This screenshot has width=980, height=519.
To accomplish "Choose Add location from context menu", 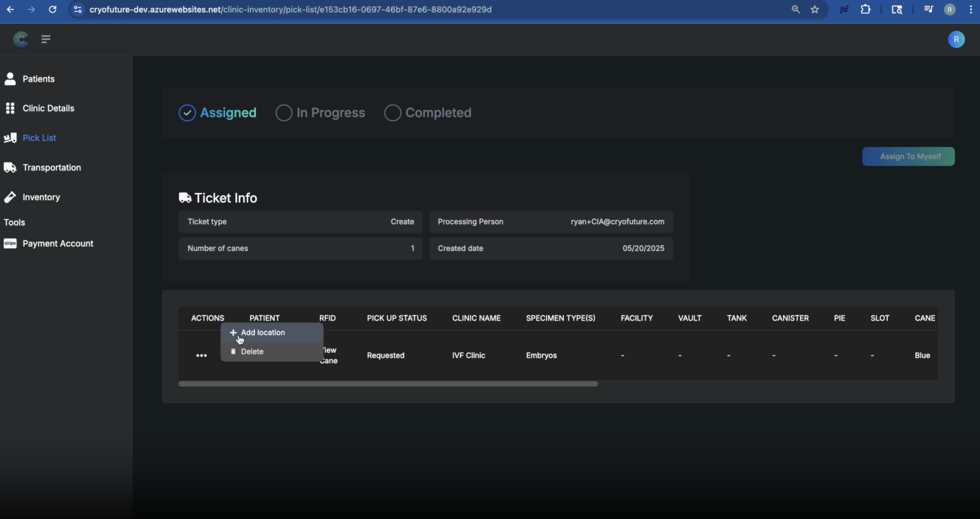I will pos(263,333).
